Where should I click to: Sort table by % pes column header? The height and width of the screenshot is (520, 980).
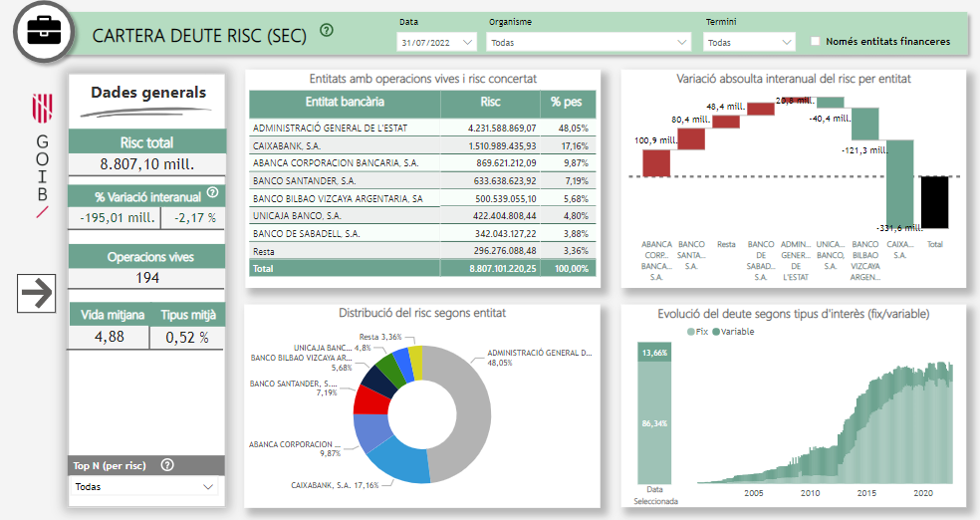coord(567,102)
